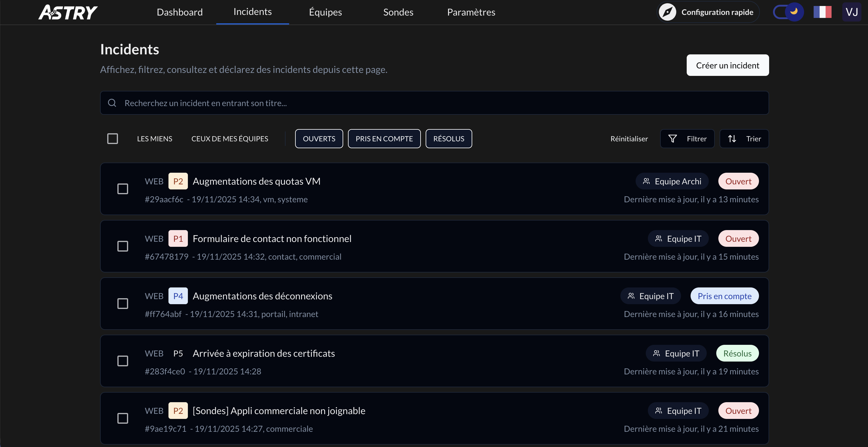Click the Réinitialiser link
The width and height of the screenshot is (868, 447).
[629, 139]
